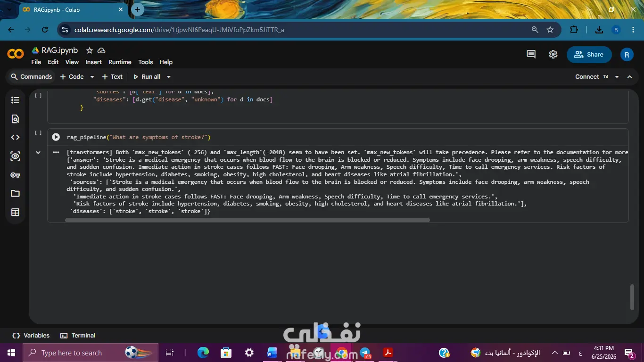Image resolution: width=644 pixels, height=362 pixels.
Task: Open the Secrets key panel
Action: 15,175
